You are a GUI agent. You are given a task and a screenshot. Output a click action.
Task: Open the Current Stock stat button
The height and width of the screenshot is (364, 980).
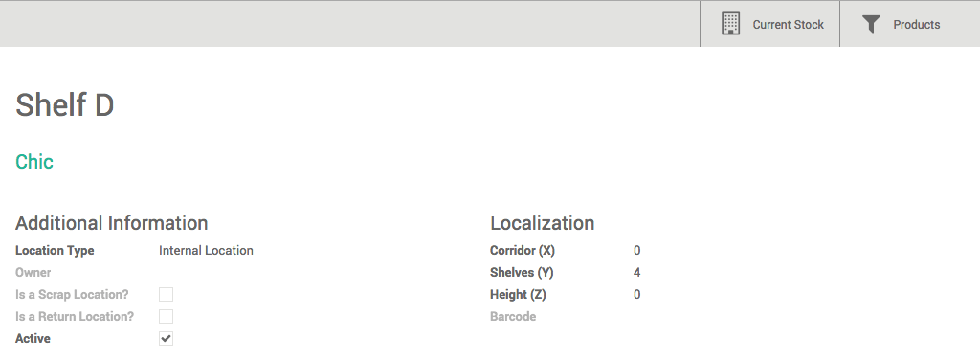coord(769,24)
